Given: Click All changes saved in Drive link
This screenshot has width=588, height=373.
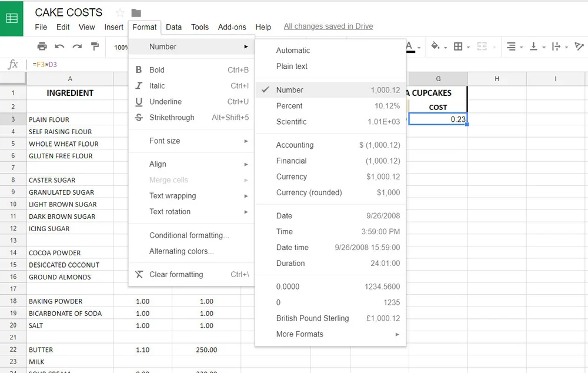Looking at the screenshot, I should pyautogui.click(x=328, y=26).
